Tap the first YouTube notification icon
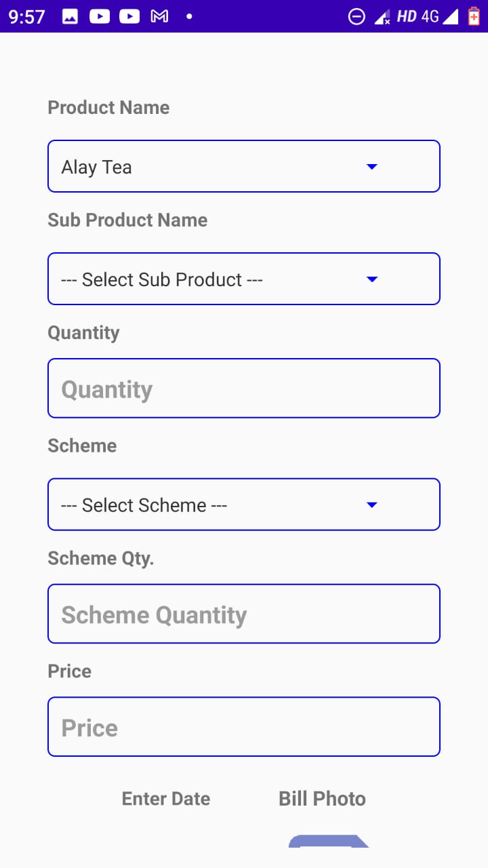This screenshot has height=868, width=488. 99,16
